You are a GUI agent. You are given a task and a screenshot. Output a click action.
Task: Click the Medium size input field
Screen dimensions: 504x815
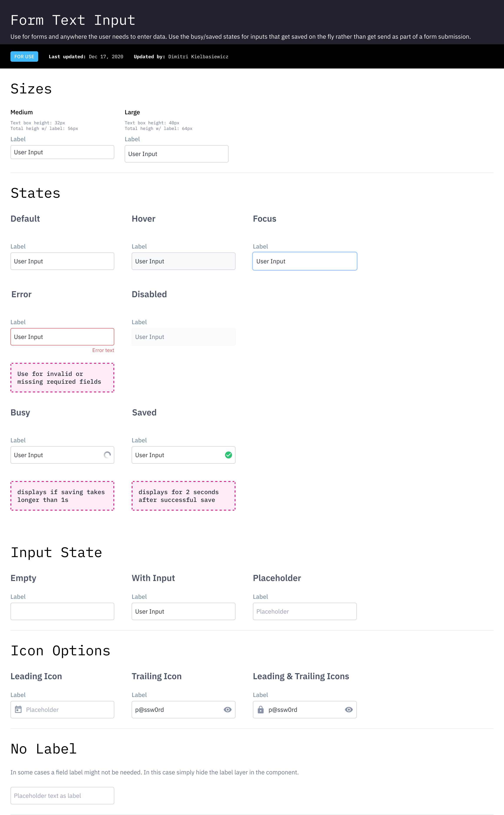click(x=62, y=152)
